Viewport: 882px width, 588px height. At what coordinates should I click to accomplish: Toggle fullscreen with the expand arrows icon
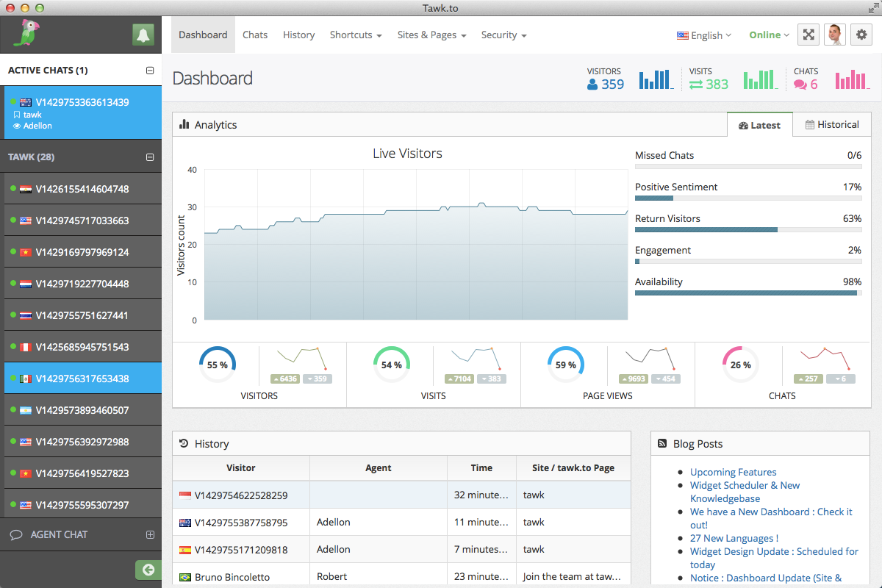808,35
